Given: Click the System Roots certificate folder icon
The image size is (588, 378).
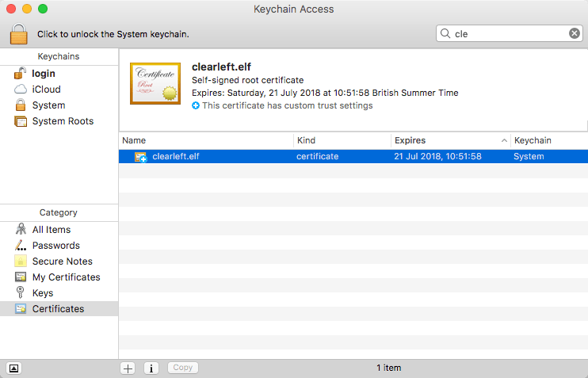Looking at the screenshot, I should point(21,121).
